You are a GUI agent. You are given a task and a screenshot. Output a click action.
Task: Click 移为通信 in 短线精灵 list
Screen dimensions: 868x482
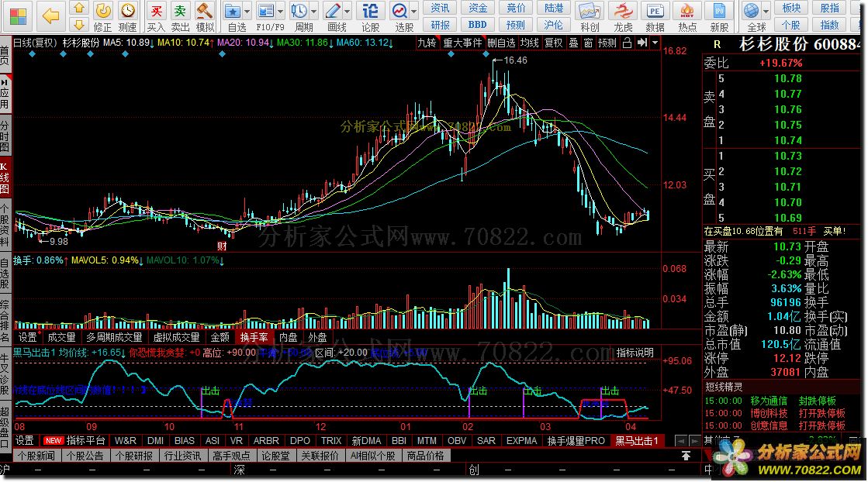769,401
